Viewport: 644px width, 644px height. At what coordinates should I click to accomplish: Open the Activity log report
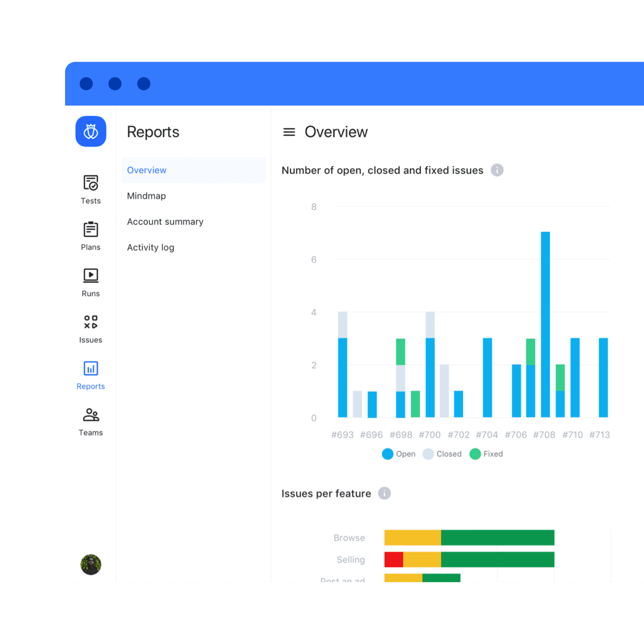150,247
